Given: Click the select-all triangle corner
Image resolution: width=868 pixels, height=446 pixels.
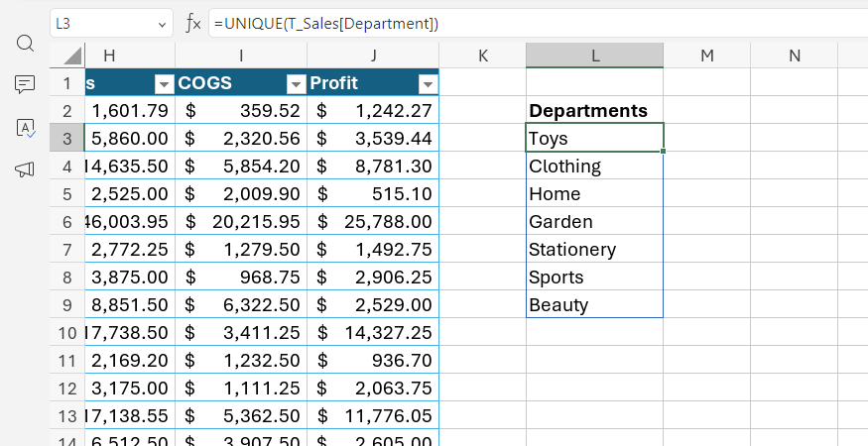Looking at the screenshot, I should coord(72,56).
